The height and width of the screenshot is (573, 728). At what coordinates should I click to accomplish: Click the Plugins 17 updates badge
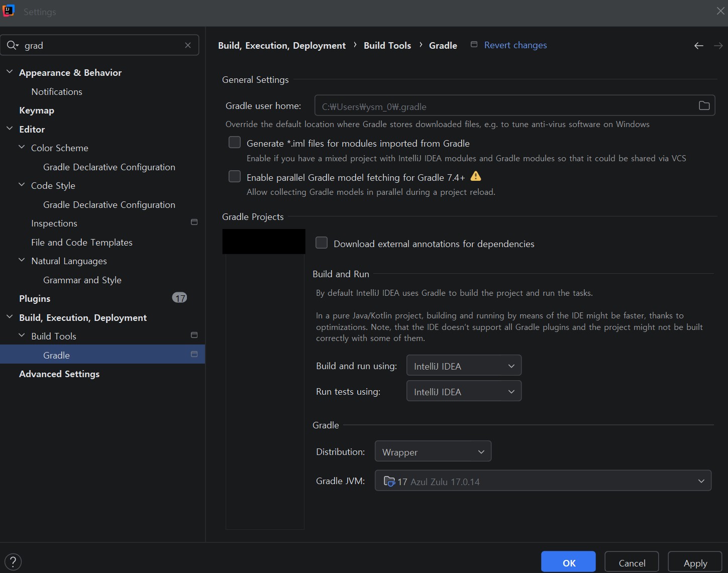(x=180, y=298)
